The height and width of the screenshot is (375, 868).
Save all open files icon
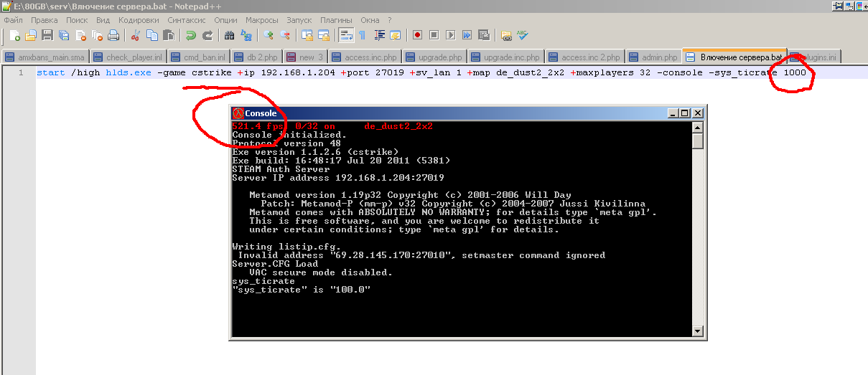pyautogui.click(x=63, y=35)
